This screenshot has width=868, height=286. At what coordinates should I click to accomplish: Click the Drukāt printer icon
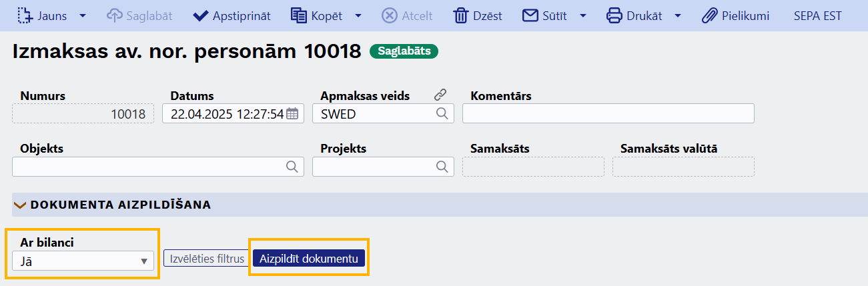[x=614, y=15]
